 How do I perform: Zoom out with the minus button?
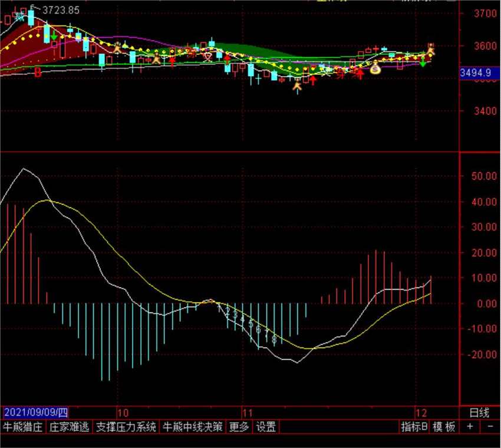[490, 427]
